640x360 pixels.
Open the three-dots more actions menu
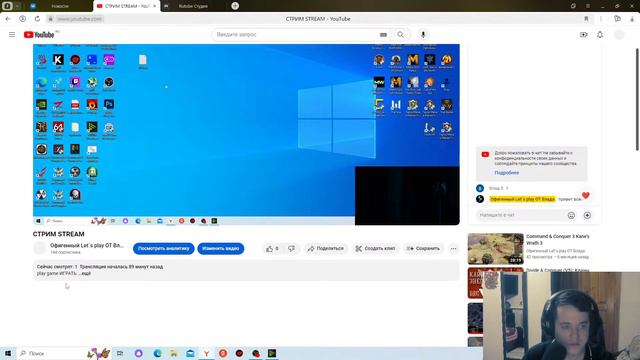point(453,248)
